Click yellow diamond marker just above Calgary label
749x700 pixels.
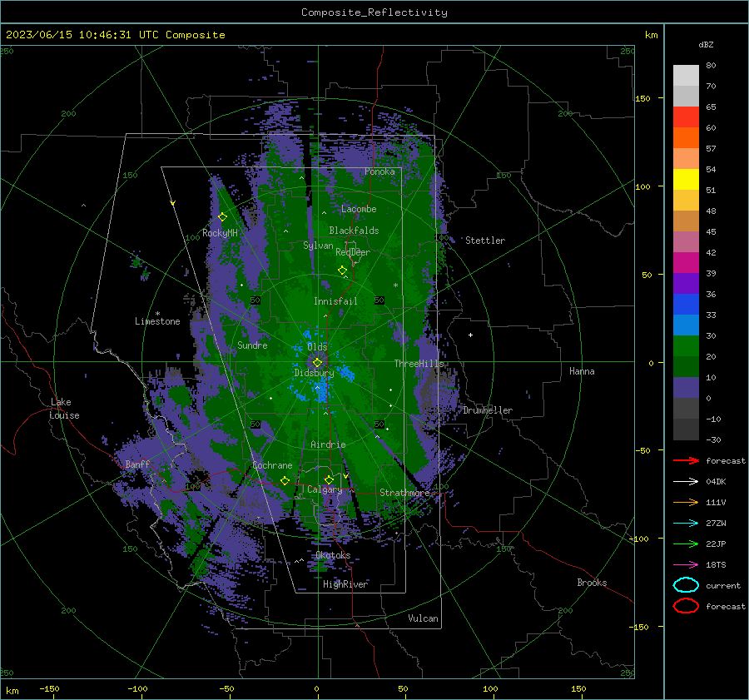coord(329,479)
